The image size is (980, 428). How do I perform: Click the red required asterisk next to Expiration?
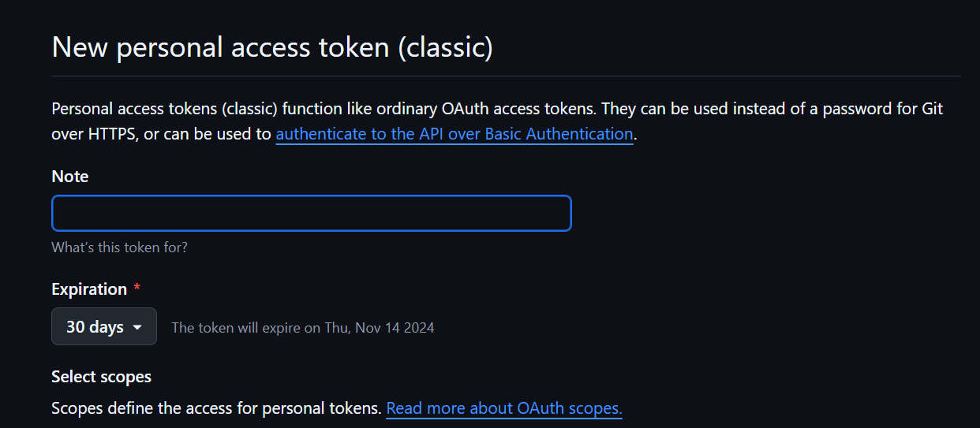pos(137,289)
